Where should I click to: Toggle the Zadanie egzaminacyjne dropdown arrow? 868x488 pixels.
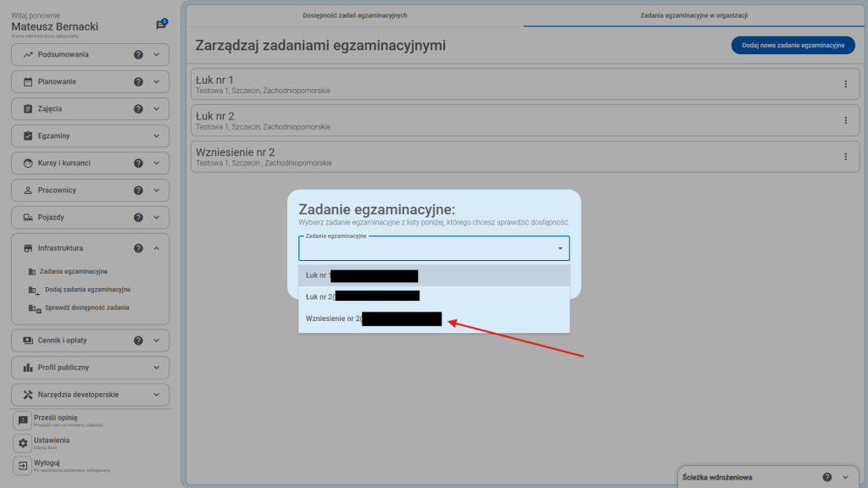(559, 249)
